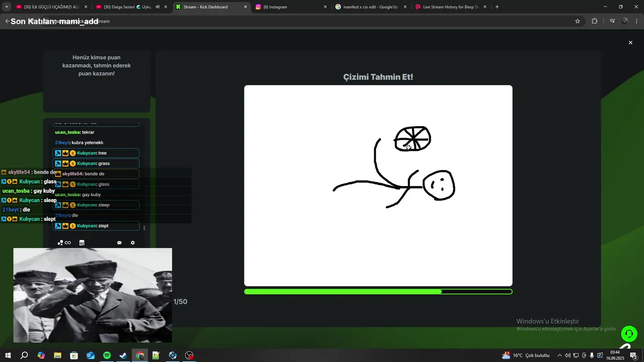Open Spotify from the taskbar
This screenshot has width=644, height=362.
tap(107, 355)
